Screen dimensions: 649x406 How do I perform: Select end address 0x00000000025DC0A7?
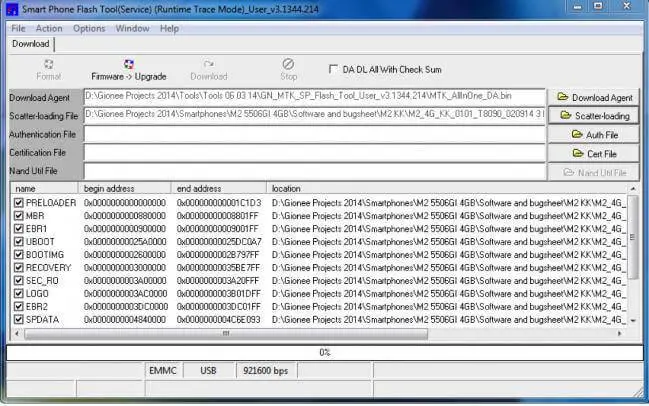[x=219, y=242]
